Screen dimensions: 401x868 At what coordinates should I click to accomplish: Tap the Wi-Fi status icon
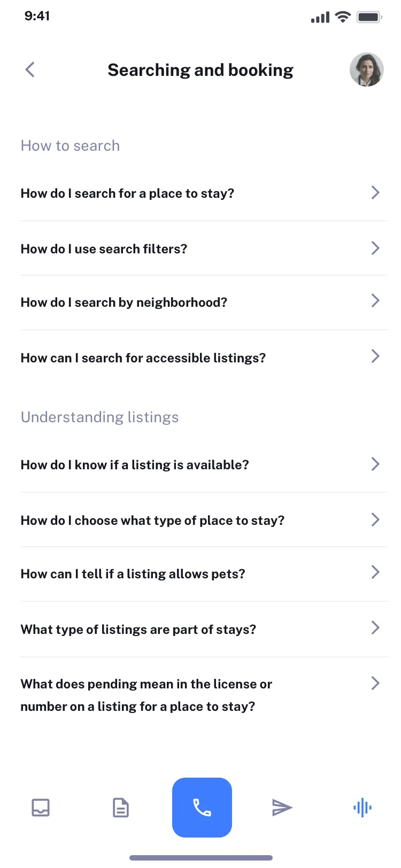tap(342, 17)
